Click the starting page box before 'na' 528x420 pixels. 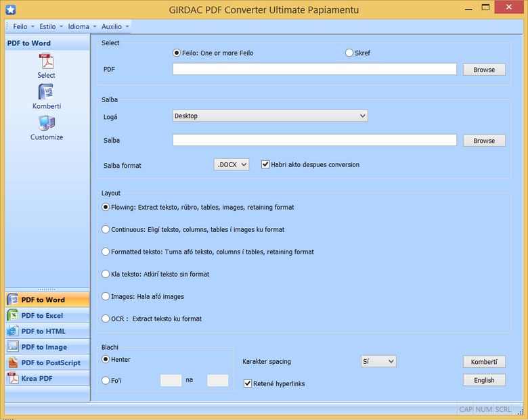[171, 380]
